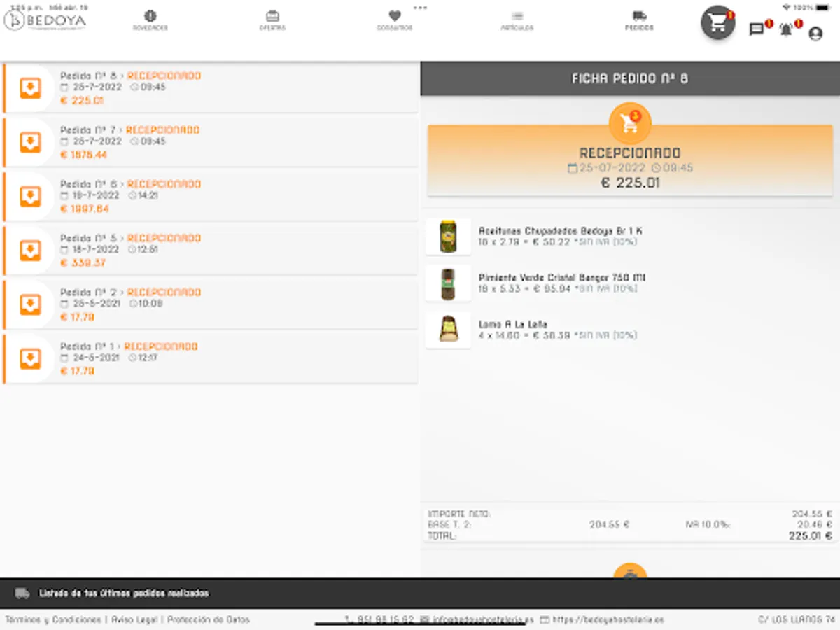This screenshot has height=630, width=840.
Task: Open Aviso Legal link
Action: click(136, 619)
